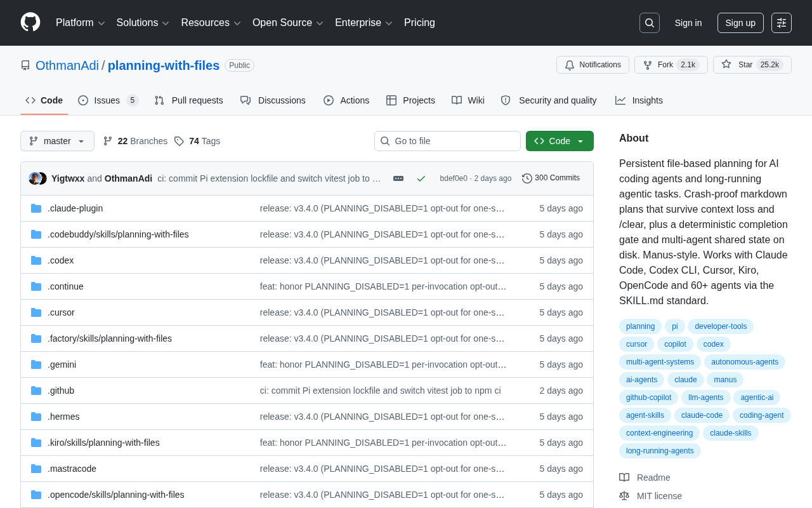Viewport: 812px width, 508px height.
Task: Fork the planning-with-files repository
Action: coord(671,65)
